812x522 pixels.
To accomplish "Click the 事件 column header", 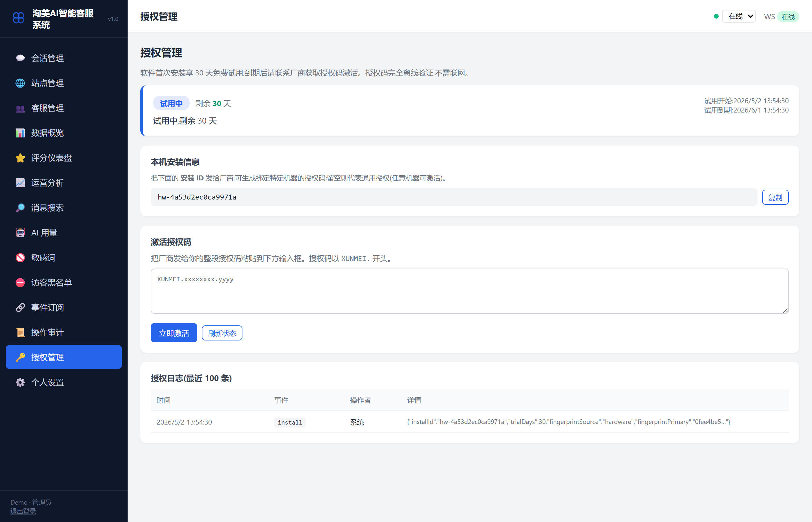I will [281, 400].
